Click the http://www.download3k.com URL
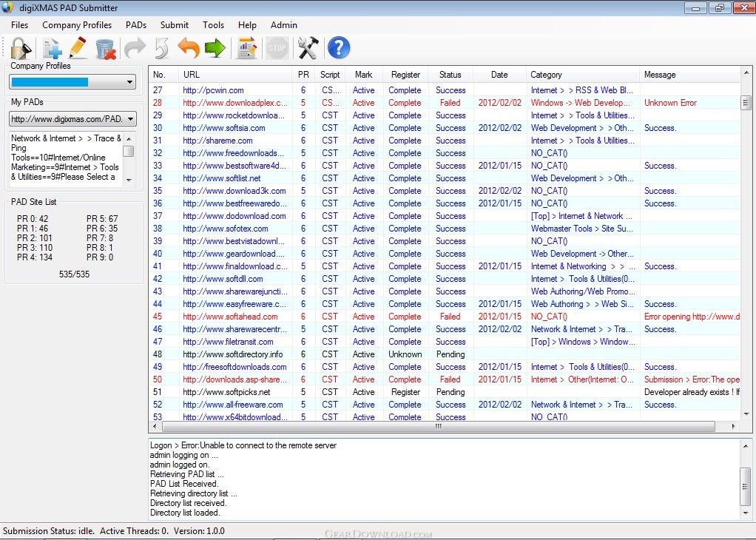The image size is (756, 540). click(x=234, y=191)
